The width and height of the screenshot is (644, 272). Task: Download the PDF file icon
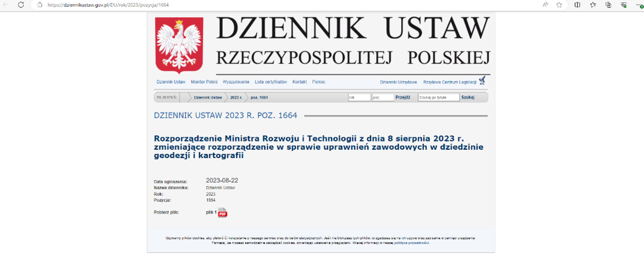click(x=222, y=213)
